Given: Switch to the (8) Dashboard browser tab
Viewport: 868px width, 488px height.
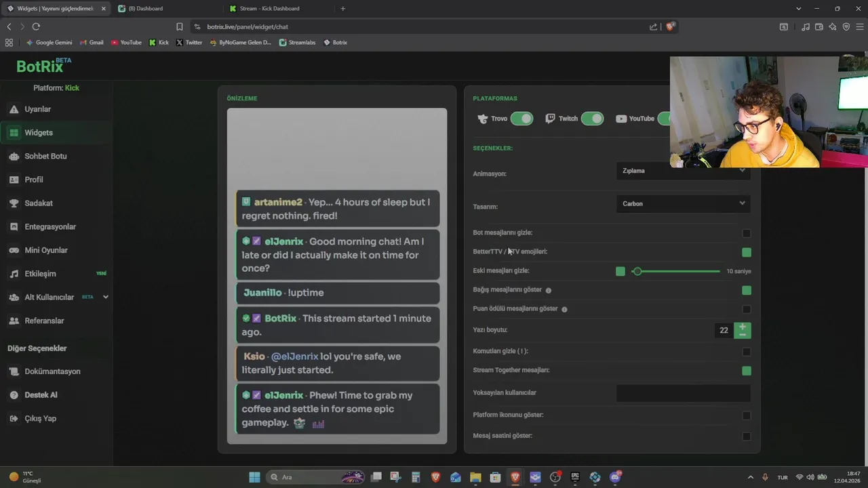Looking at the screenshot, I should pyautogui.click(x=166, y=9).
